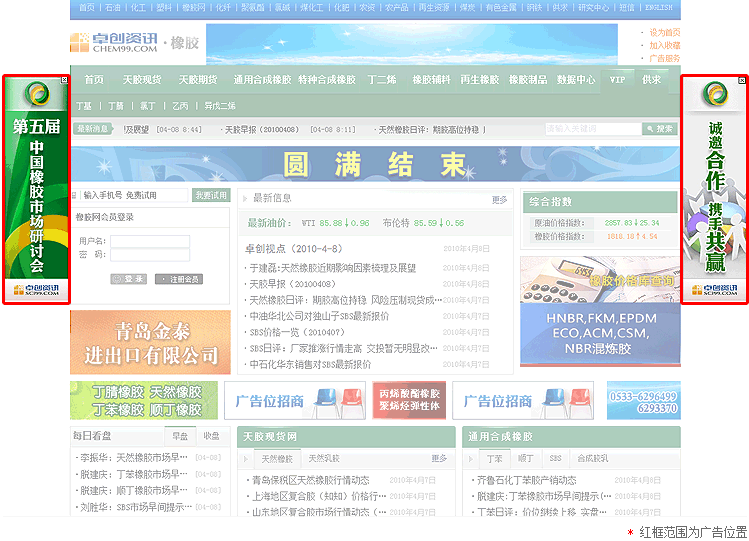Click the 注册会员 button
749x541 pixels.
tap(179, 279)
